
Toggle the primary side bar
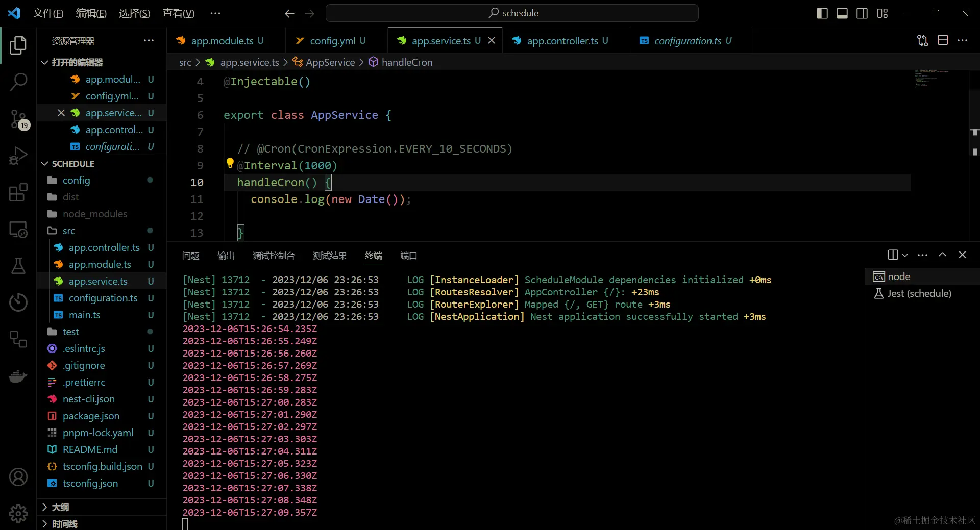pos(822,13)
